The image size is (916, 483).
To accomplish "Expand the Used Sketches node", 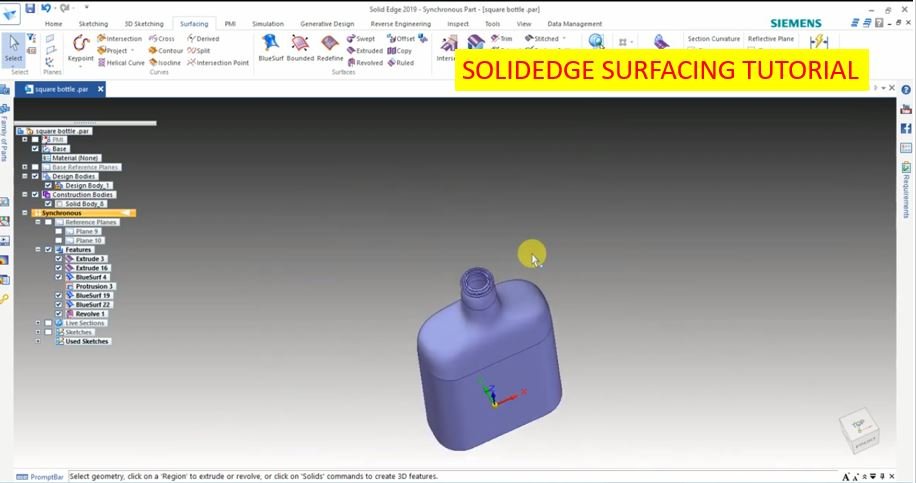I will click(37, 341).
